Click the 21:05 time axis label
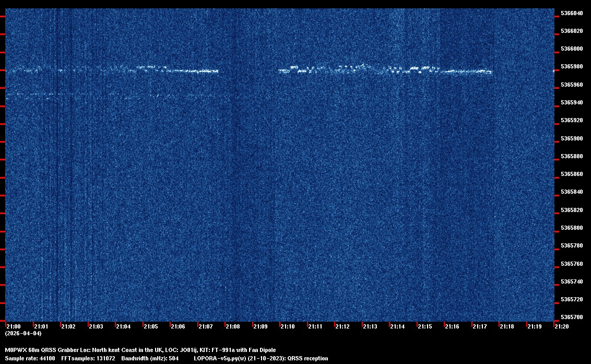 click(151, 326)
